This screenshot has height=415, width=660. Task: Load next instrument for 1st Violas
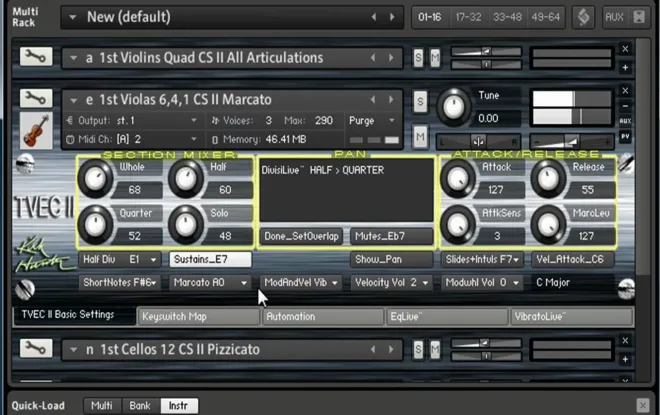pyautogui.click(x=391, y=99)
